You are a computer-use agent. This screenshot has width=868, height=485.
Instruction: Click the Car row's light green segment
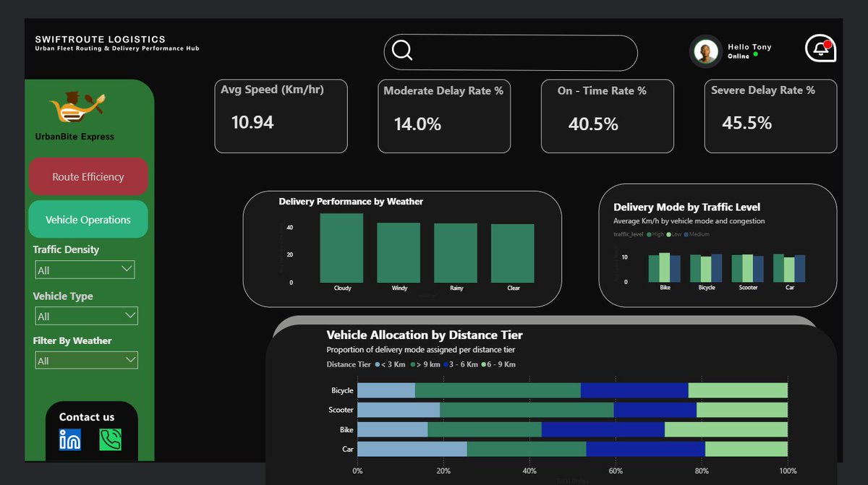(746, 449)
